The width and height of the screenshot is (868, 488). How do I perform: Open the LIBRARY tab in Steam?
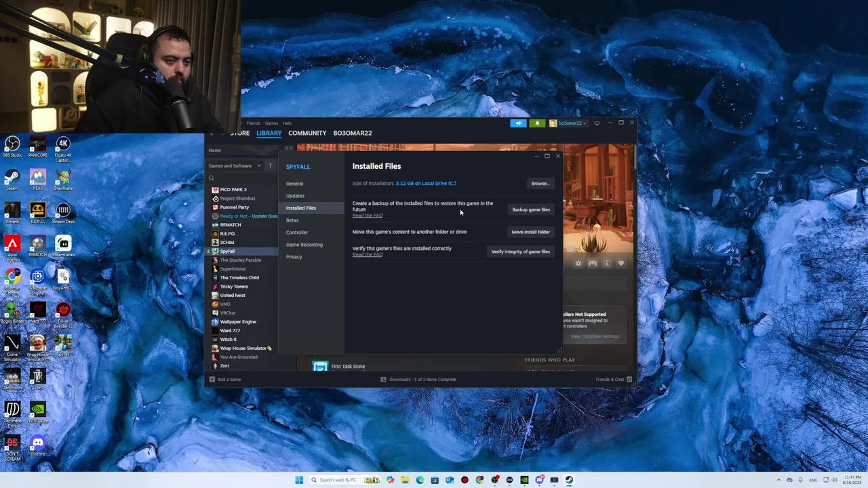pyautogui.click(x=269, y=133)
